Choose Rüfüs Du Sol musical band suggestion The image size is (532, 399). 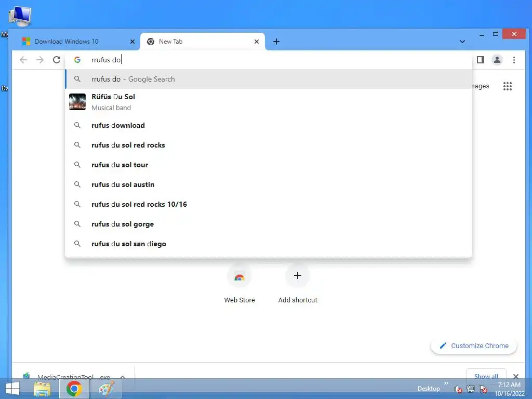click(x=269, y=102)
